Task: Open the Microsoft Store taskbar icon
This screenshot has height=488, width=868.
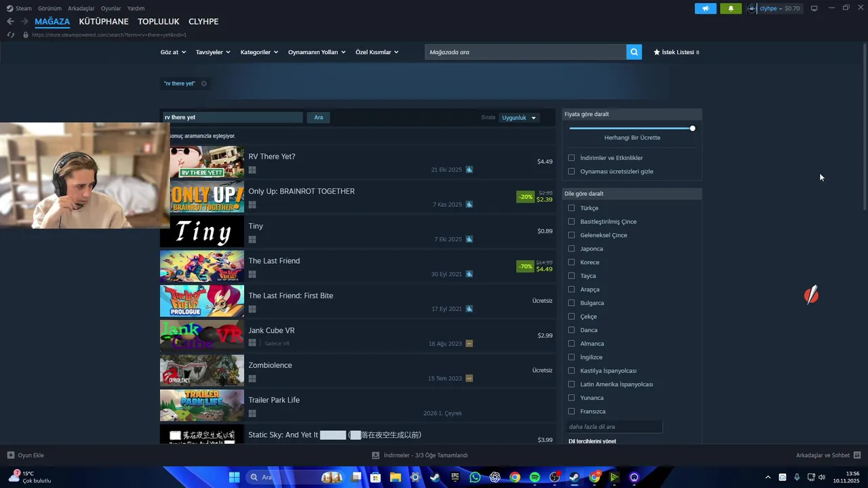Action: click(x=376, y=477)
